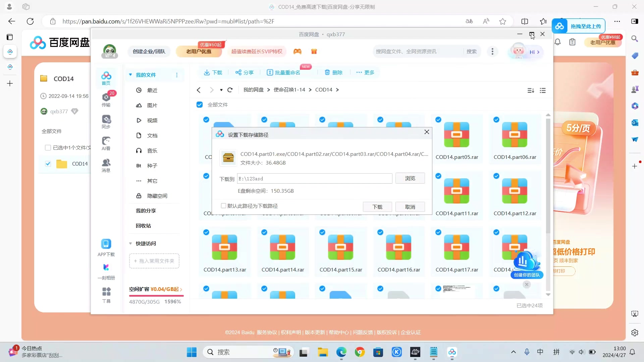The image size is (644, 362).
Task: Select 最近 in the file category list
Action: pos(152,90)
